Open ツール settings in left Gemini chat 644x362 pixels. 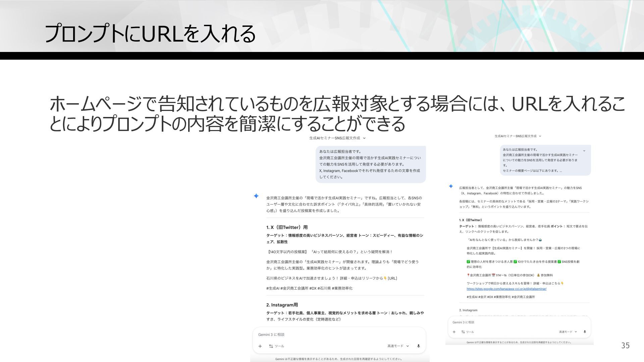[x=276, y=346]
